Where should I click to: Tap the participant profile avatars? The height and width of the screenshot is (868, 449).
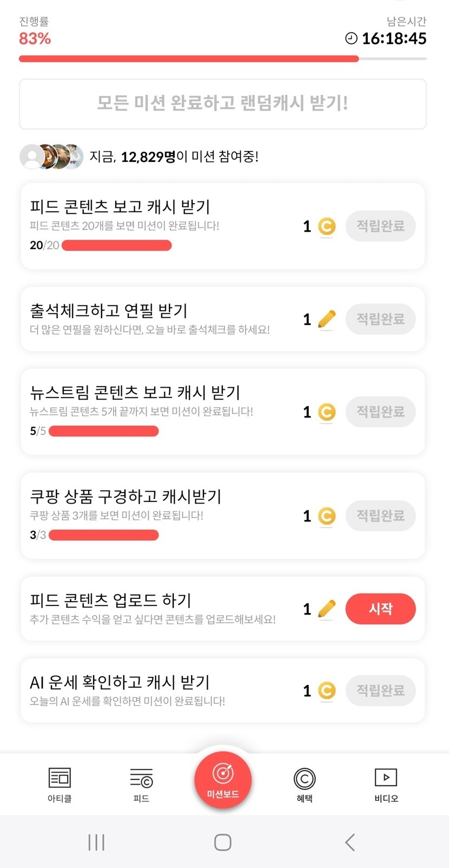[x=52, y=157]
